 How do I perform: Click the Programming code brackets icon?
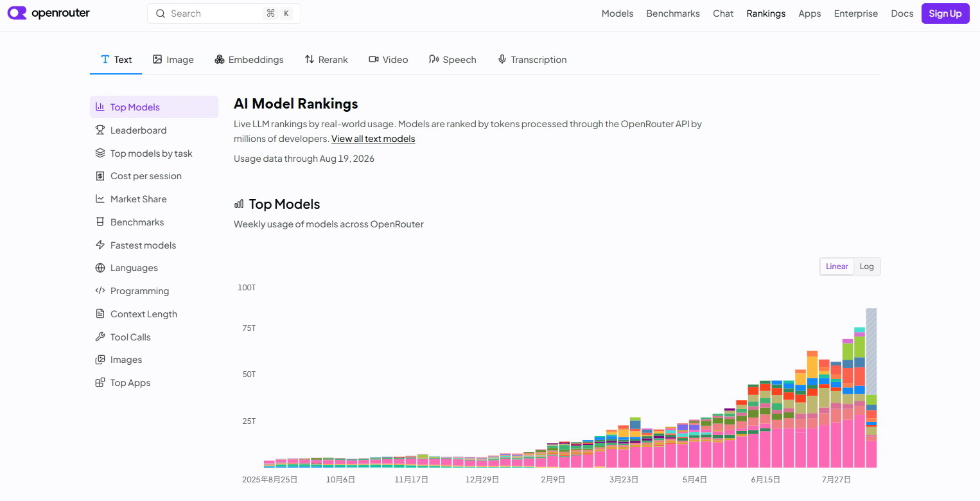(100, 291)
